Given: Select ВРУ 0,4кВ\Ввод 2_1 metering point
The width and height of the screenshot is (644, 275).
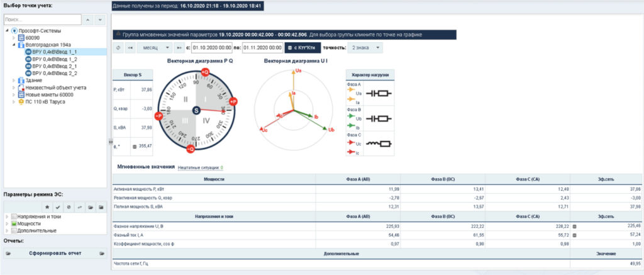Looking at the screenshot, I should point(55,66).
